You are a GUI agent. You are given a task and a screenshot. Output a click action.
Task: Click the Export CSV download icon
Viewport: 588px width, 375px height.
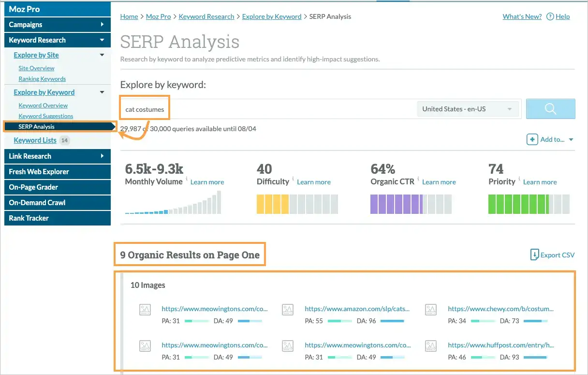pos(534,255)
